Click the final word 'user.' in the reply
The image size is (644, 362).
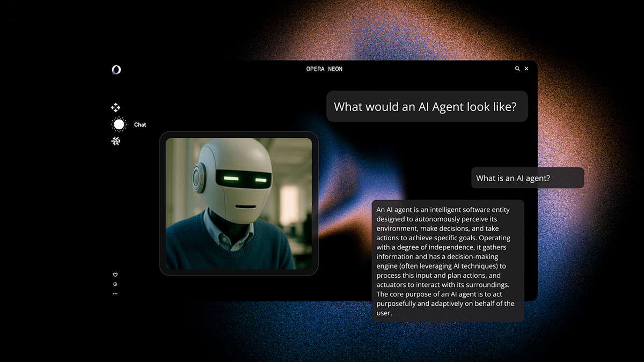(384, 313)
